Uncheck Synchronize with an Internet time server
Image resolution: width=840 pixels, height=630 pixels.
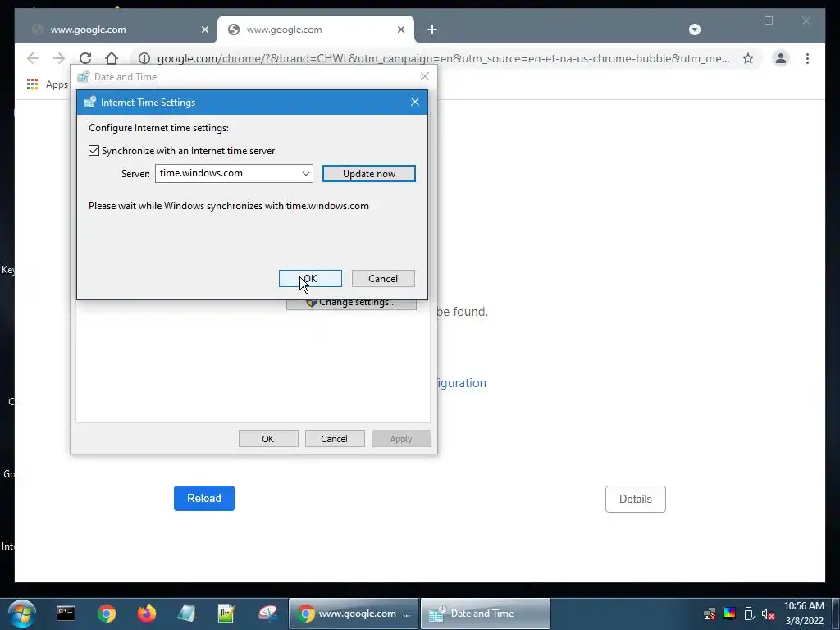(x=94, y=151)
